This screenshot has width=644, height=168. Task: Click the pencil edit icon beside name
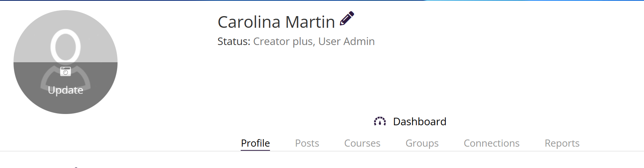point(347,18)
